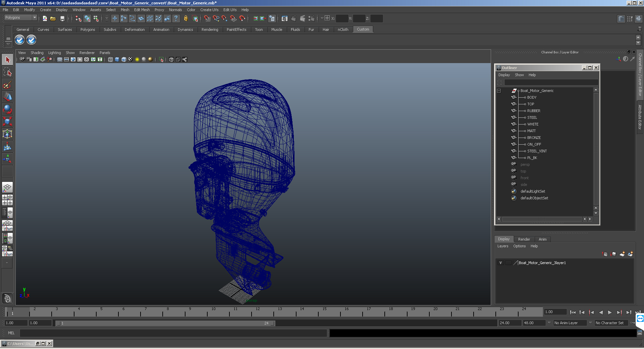Enable select by hierarchy mode
644x349 pixels.
78,18
